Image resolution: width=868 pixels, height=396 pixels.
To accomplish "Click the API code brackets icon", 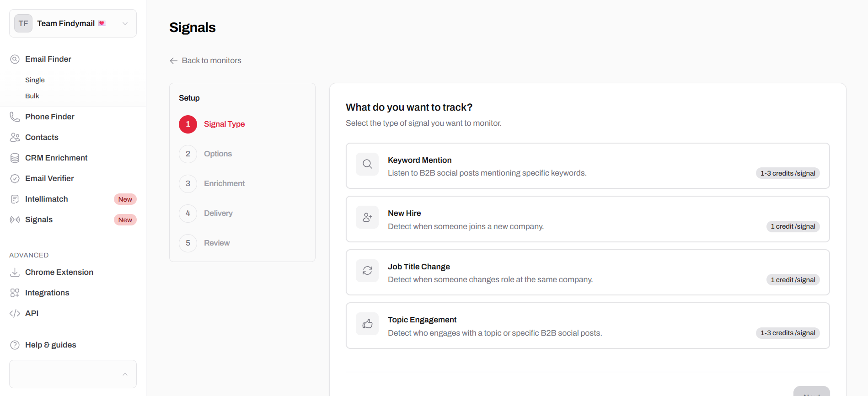I will [15, 314].
